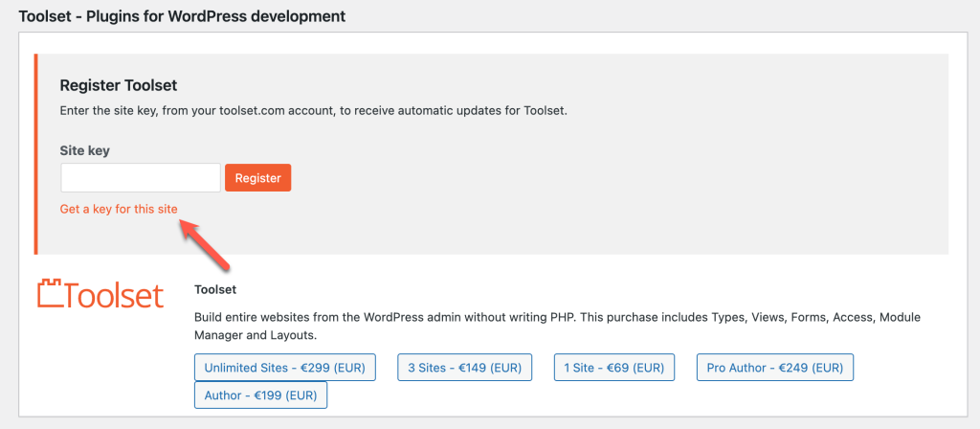Choose Unlimited Sites €299 option
This screenshot has height=429, width=980.
coord(285,368)
